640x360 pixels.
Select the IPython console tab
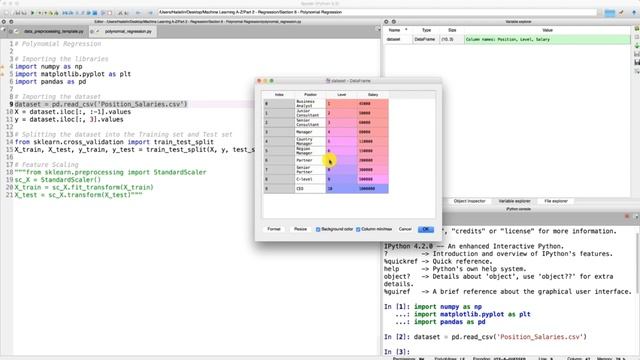click(518, 209)
